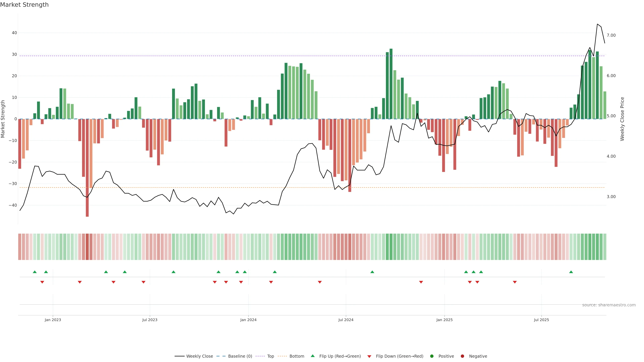The width and height of the screenshot is (644, 362).
Task: Click the green Positive legend dot
Action: click(x=432, y=356)
